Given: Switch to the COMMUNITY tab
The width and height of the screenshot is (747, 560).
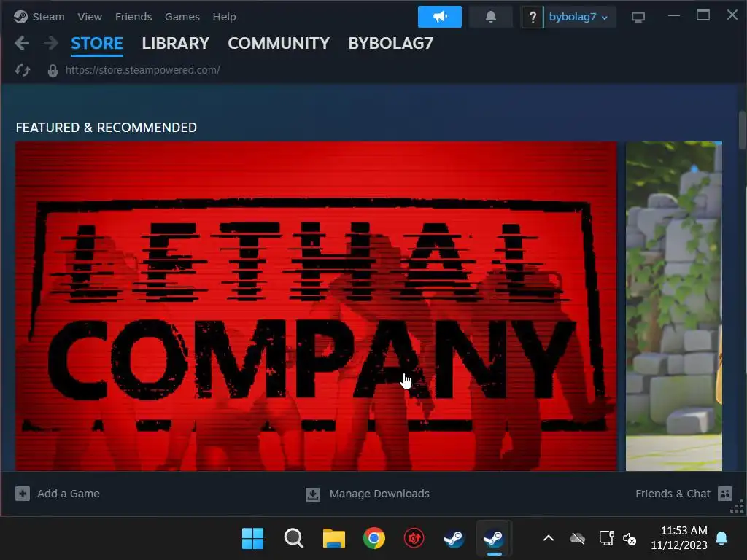Looking at the screenshot, I should pyautogui.click(x=279, y=43).
